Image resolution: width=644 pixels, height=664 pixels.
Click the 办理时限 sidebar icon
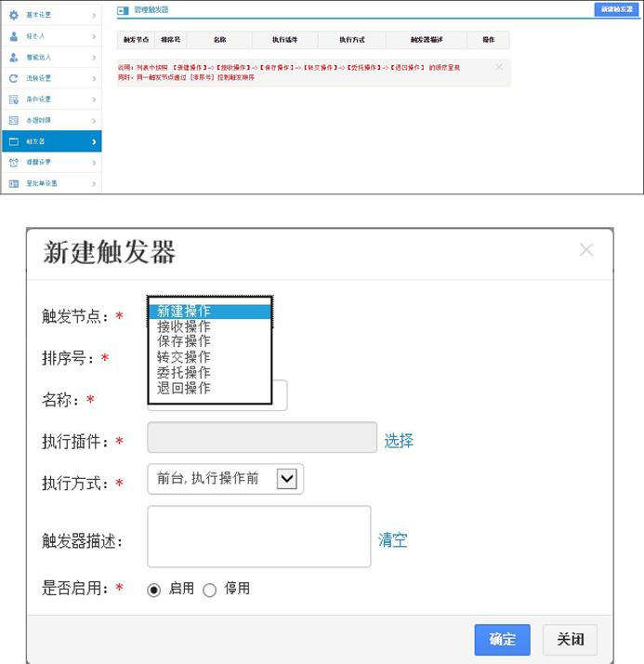tap(13, 121)
